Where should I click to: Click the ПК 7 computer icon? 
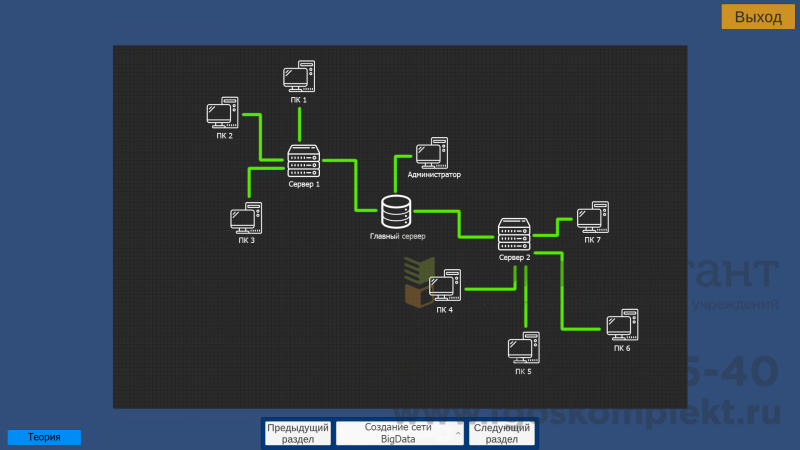tap(592, 218)
